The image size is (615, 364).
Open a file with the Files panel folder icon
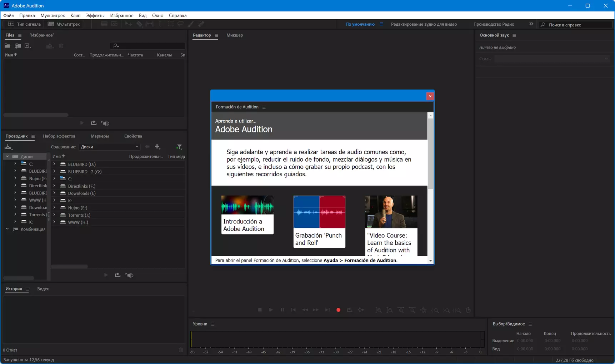[7, 46]
